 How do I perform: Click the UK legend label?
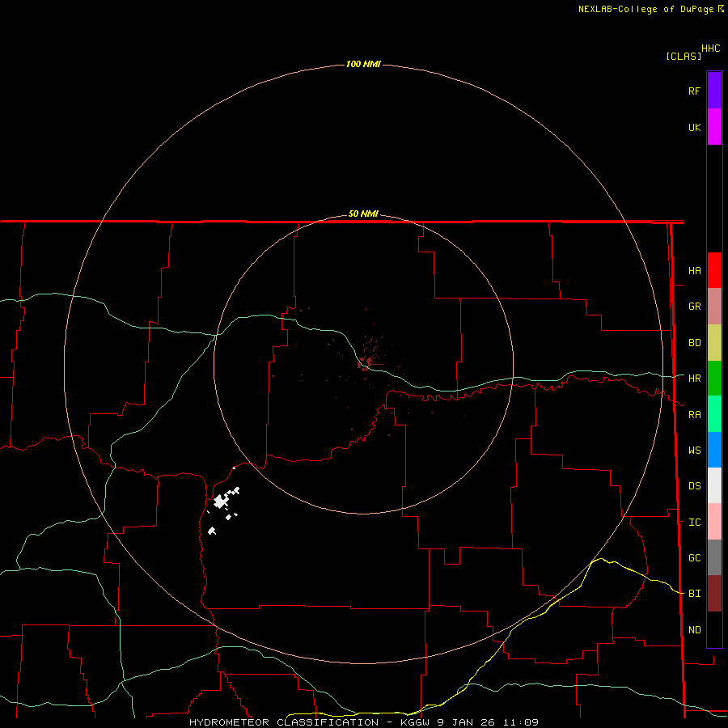694,127
